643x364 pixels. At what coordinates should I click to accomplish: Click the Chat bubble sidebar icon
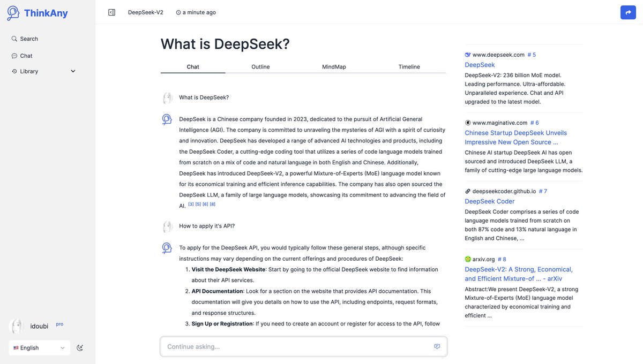coord(14,56)
